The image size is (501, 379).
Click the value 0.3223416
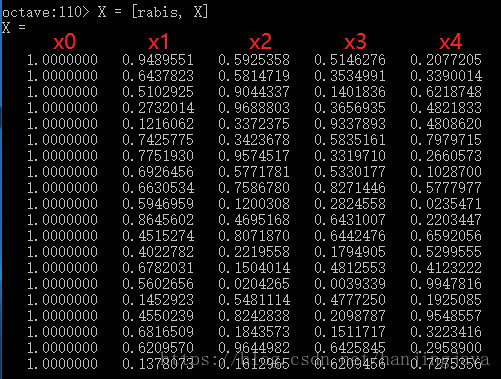coord(446,332)
